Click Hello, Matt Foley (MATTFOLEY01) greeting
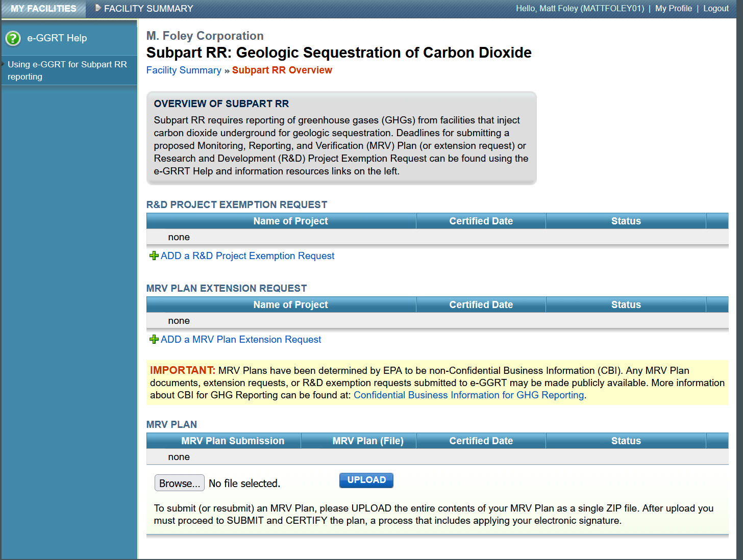Viewport: 743px width, 560px height. tap(580, 9)
